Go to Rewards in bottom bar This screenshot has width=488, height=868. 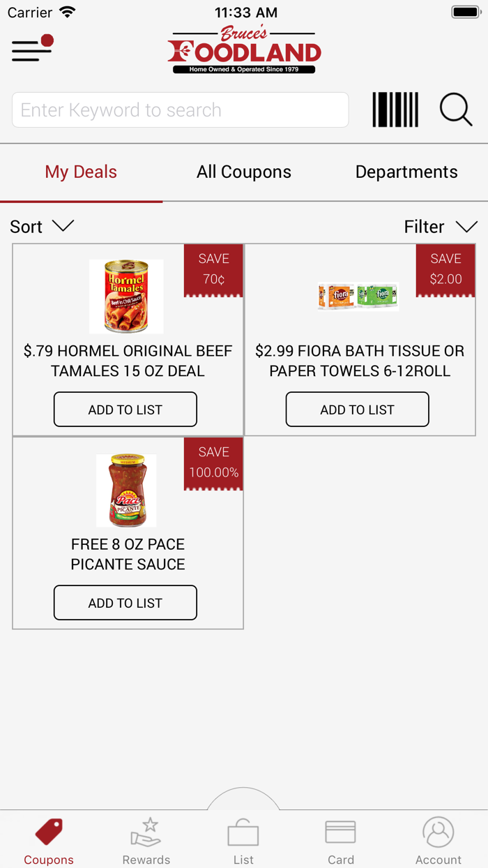pos(146,841)
